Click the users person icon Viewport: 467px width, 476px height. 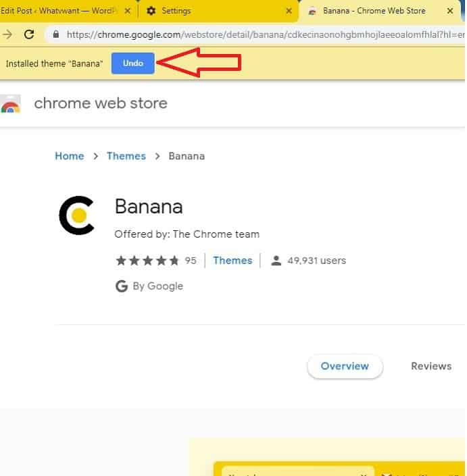[x=276, y=261]
